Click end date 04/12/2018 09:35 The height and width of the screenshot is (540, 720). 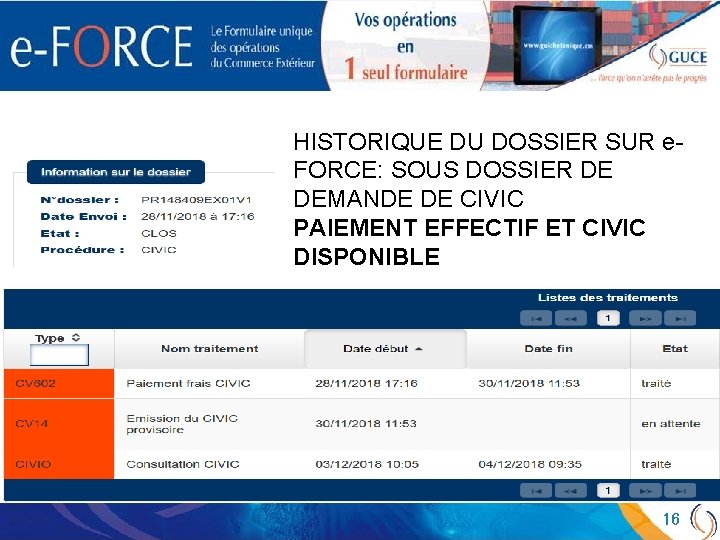530,464
